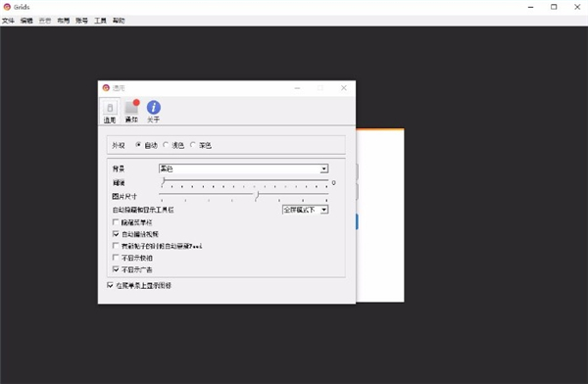
Task: Select the 深色 (dark) appearance radio button
Action: [193, 145]
